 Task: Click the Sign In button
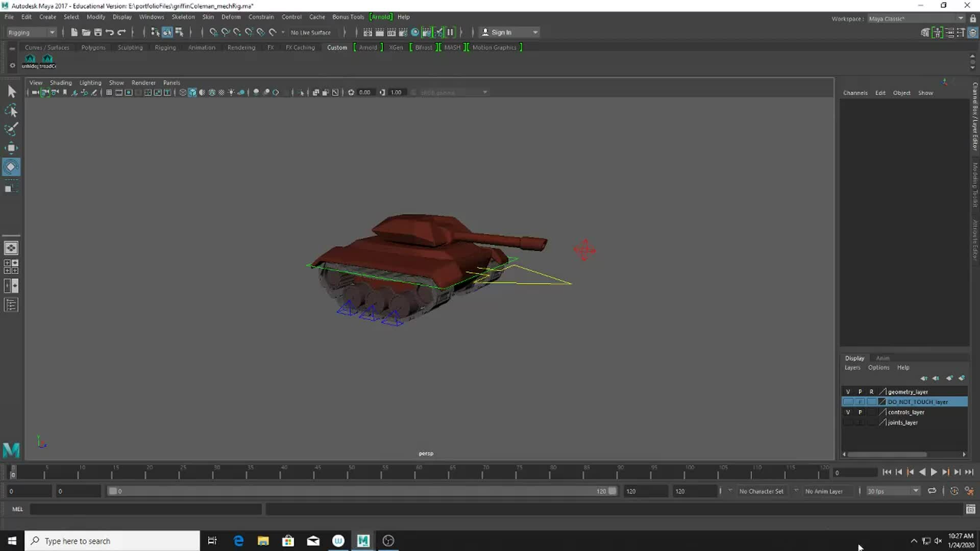click(501, 32)
